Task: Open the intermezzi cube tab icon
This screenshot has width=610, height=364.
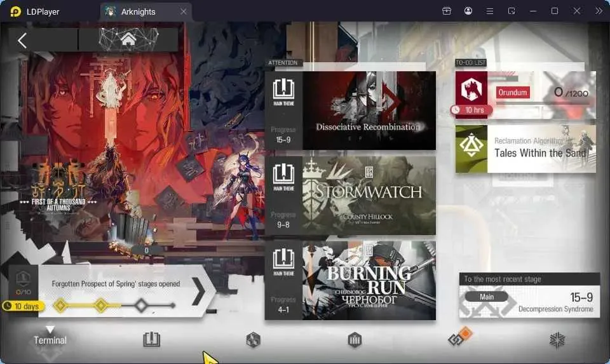Action: pyautogui.click(x=254, y=340)
